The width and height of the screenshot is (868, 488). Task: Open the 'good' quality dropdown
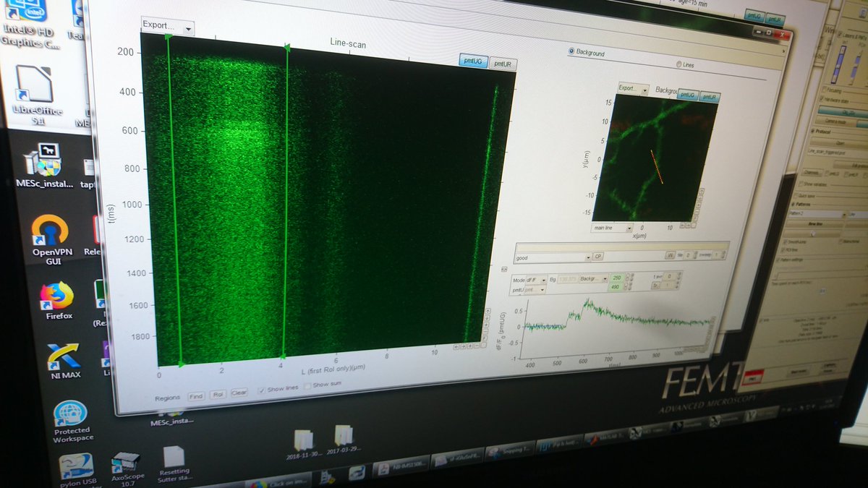(x=552, y=257)
